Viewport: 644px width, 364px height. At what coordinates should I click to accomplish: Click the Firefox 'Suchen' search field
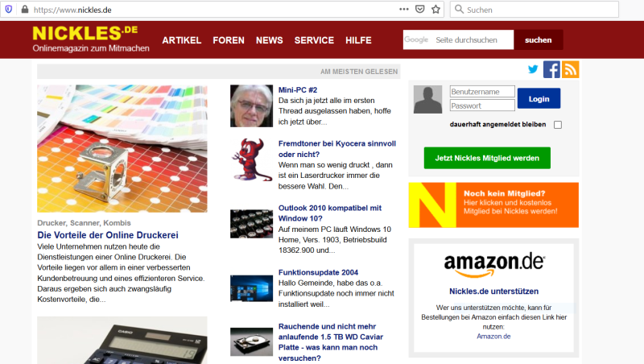point(535,10)
